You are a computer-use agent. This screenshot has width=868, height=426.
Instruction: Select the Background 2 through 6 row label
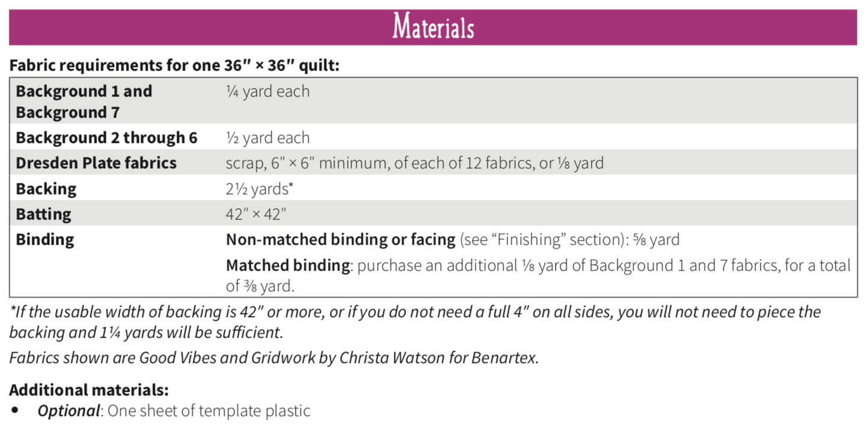click(x=106, y=138)
